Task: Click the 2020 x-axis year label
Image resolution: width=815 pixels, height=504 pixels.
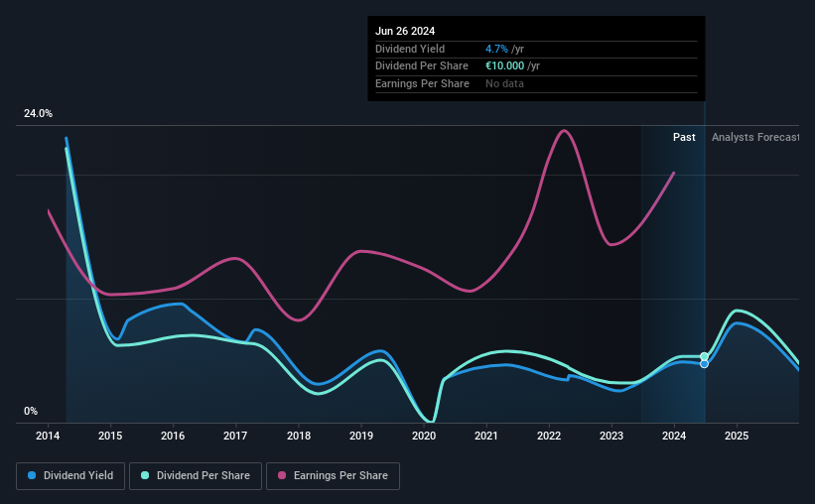Action: click(x=424, y=436)
